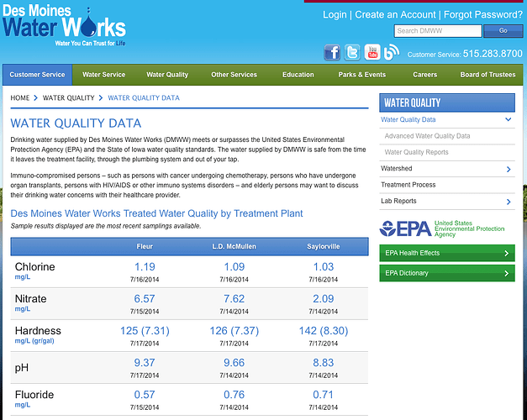Click the EPA logo in sidebar

442,228
